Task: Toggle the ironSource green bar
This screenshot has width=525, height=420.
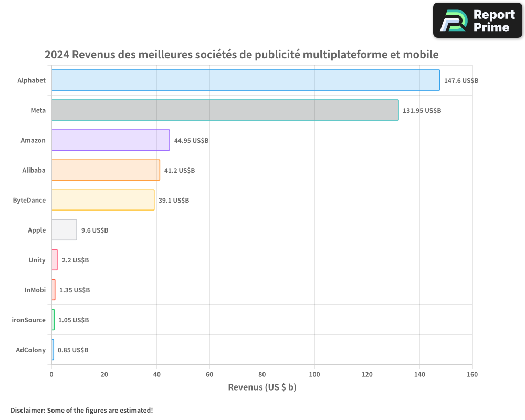Action: pos(52,320)
